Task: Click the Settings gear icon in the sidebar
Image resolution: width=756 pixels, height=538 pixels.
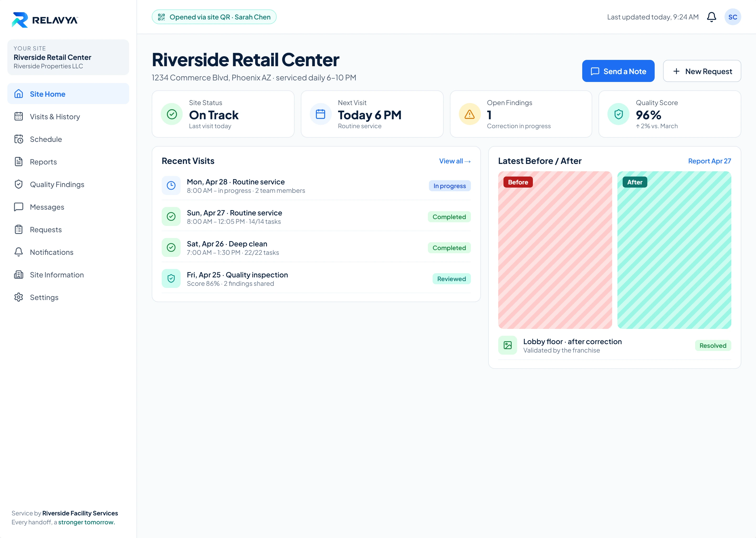Action: pos(19,297)
